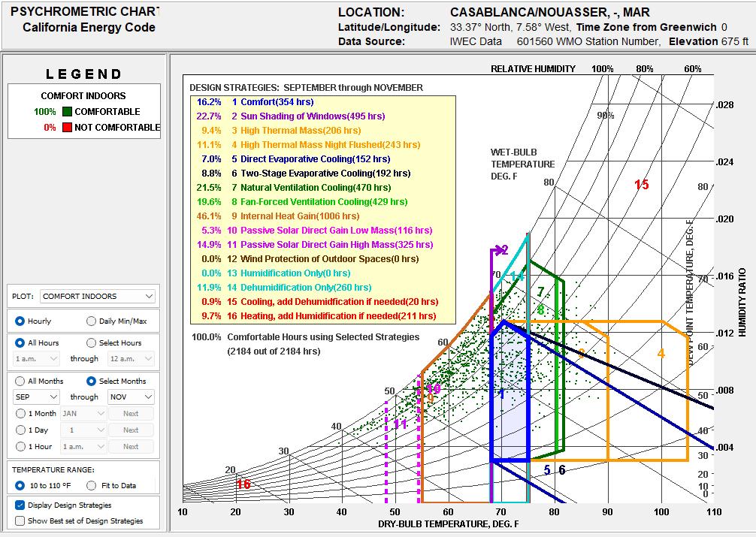756x537 pixels.
Task: Choose the 1 Month radio option
Action: point(20,414)
